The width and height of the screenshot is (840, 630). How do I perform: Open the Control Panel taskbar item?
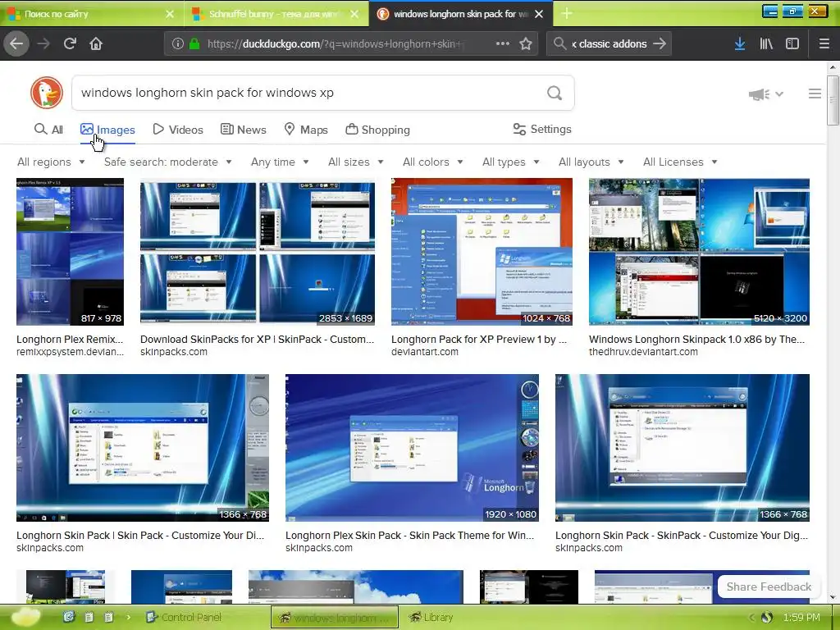pyautogui.click(x=184, y=617)
